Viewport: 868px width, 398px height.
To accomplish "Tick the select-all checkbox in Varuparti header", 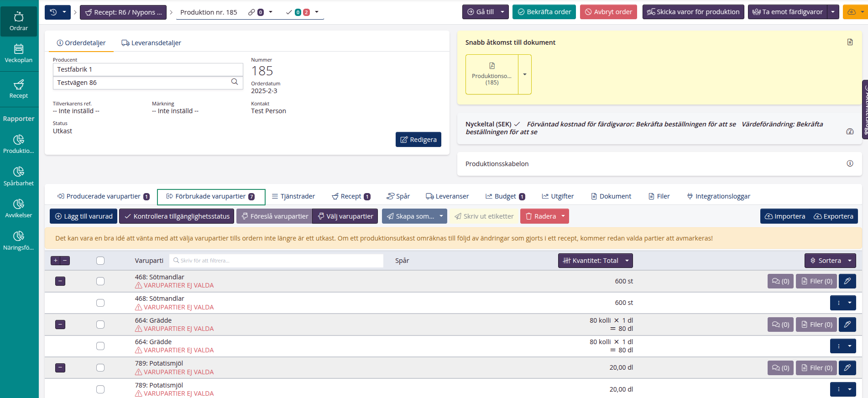I will tap(100, 261).
